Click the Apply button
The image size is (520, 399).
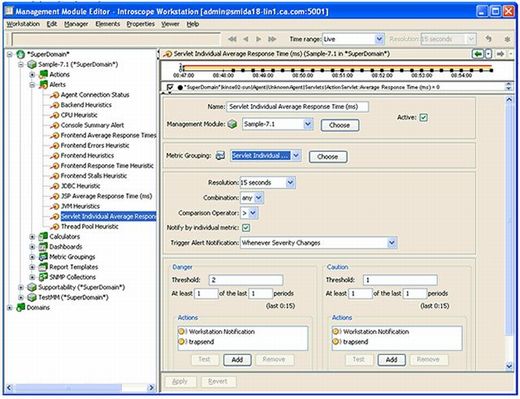pyautogui.click(x=180, y=381)
